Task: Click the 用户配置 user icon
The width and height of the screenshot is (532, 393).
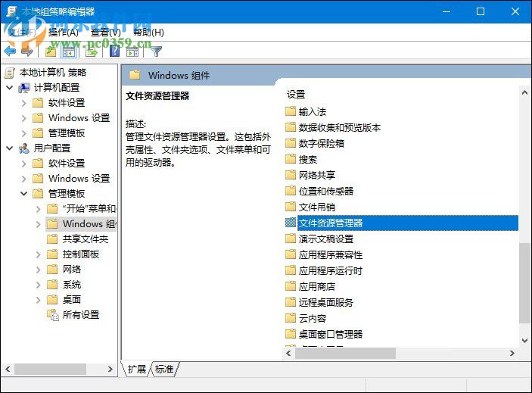Action: (24, 148)
